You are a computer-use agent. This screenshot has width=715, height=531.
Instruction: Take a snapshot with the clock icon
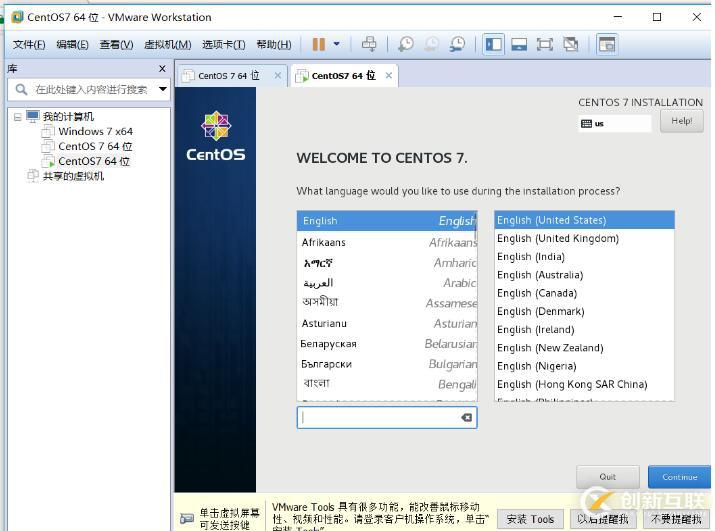pyautogui.click(x=405, y=44)
